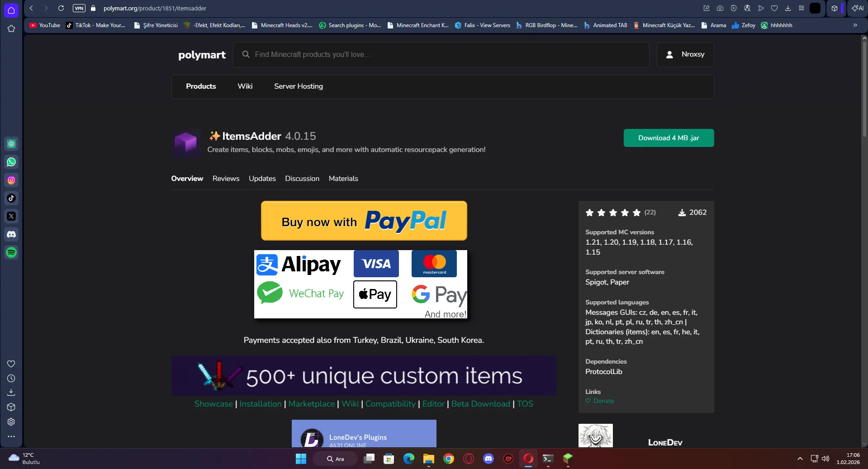Open the Compatibility link

(390, 404)
